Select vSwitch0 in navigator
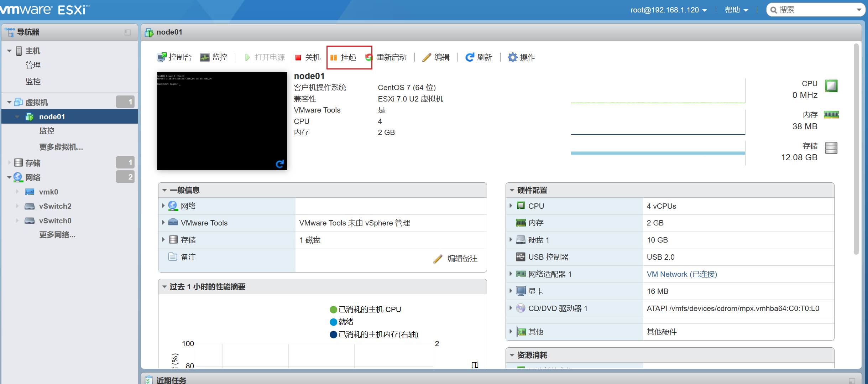This screenshot has width=868, height=384. [x=55, y=221]
